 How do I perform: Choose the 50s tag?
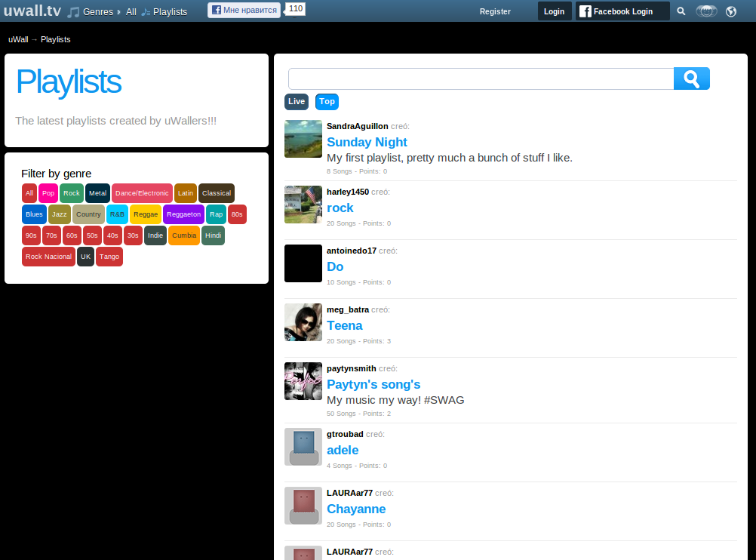(x=92, y=235)
